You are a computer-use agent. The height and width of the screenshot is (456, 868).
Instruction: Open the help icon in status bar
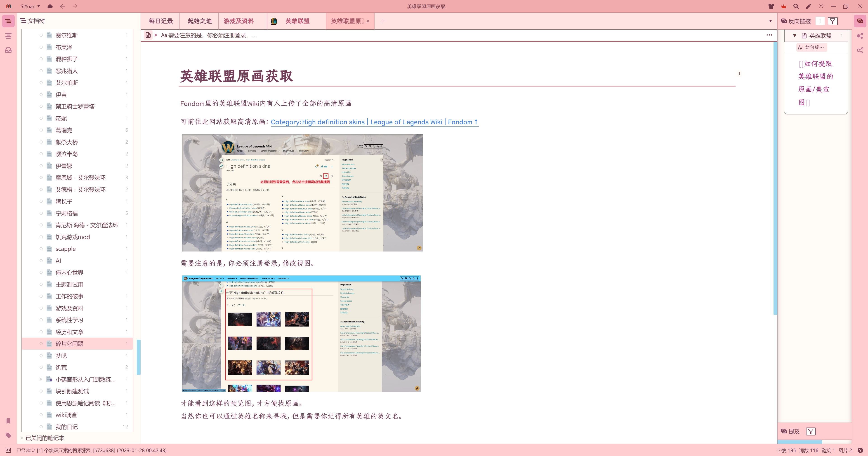[x=860, y=450]
